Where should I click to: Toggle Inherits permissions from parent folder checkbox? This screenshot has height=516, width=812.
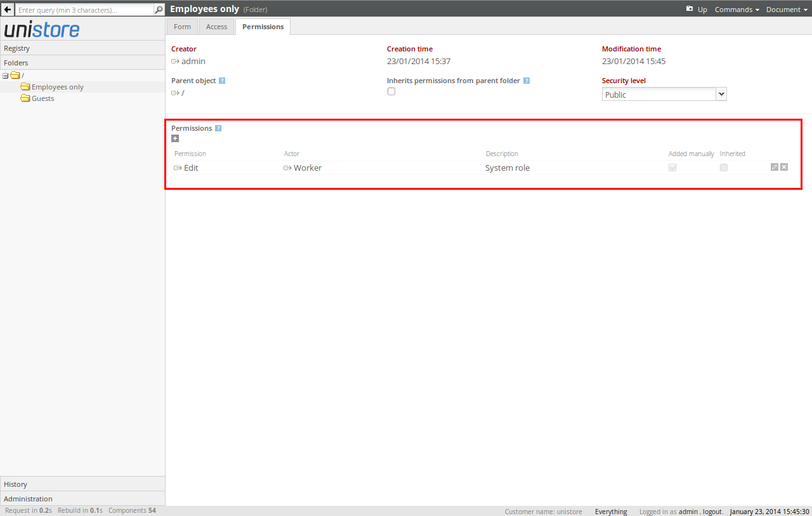pos(391,91)
